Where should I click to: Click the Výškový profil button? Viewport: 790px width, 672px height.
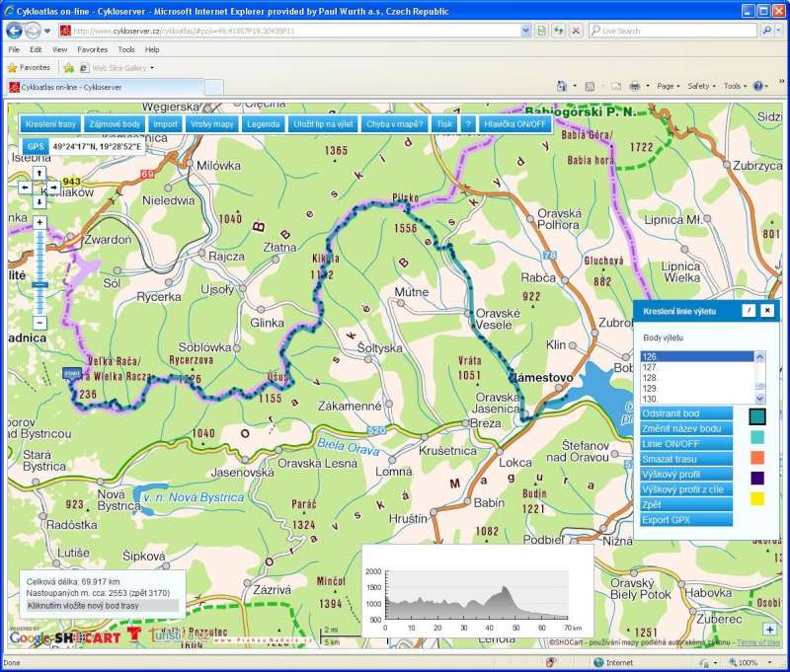pyautogui.click(x=685, y=474)
